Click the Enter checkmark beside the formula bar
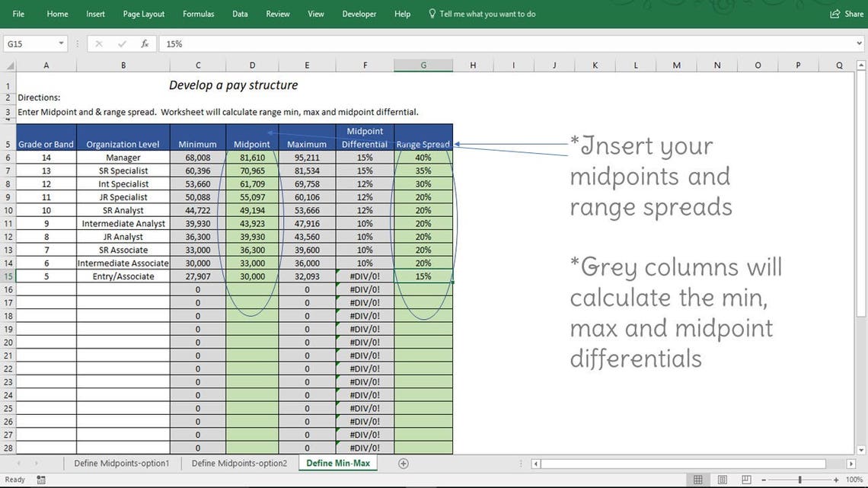This screenshot has width=868, height=488. [x=121, y=43]
